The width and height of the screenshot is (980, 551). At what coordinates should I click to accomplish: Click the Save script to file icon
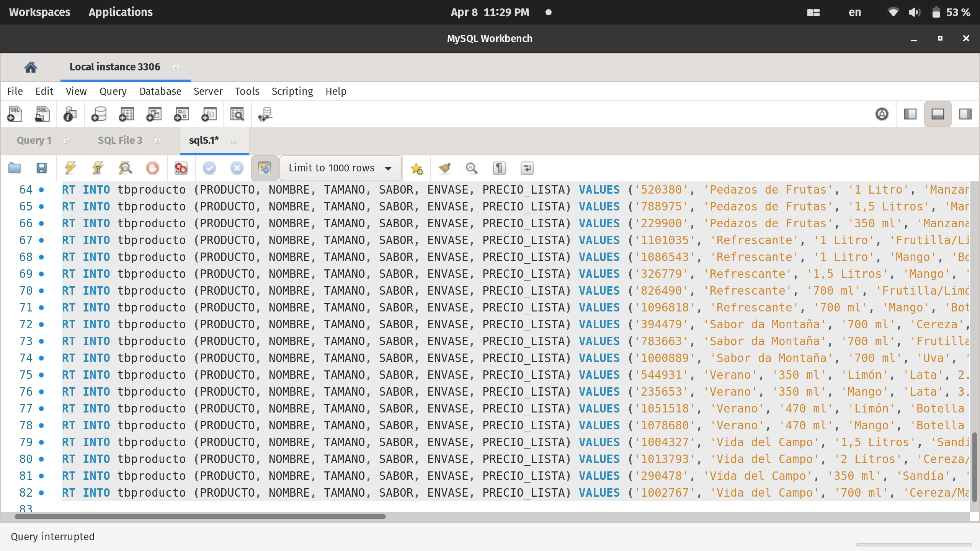click(42, 168)
